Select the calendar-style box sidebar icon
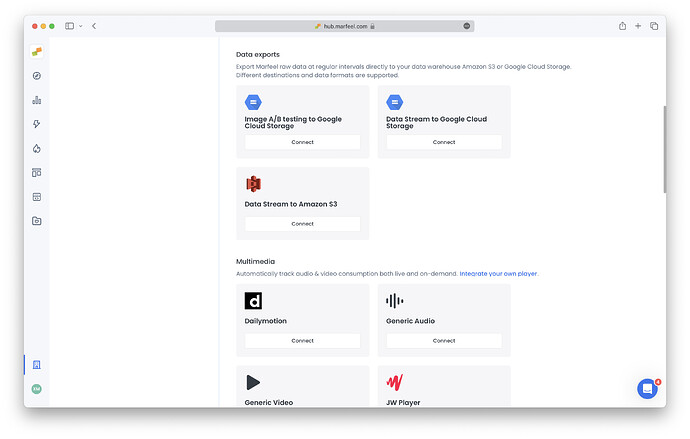Screen dimensions: 690x439 click(x=37, y=197)
